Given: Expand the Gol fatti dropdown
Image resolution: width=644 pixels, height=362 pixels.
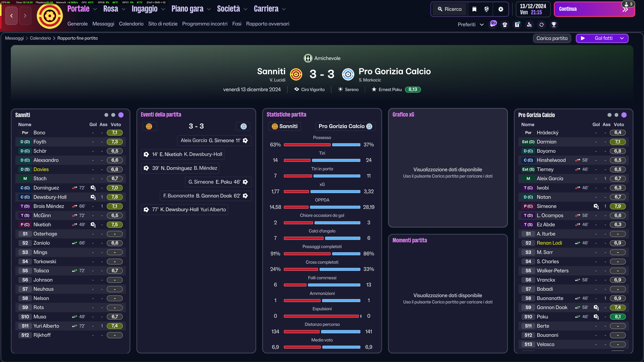Looking at the screenshot, I should [x=622, y=38].
